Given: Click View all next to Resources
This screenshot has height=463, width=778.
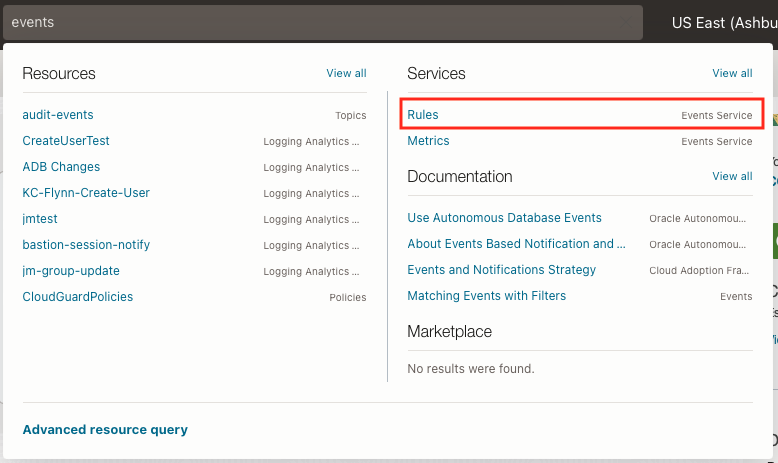Looking at the screenshot, I should coord(346,73).
